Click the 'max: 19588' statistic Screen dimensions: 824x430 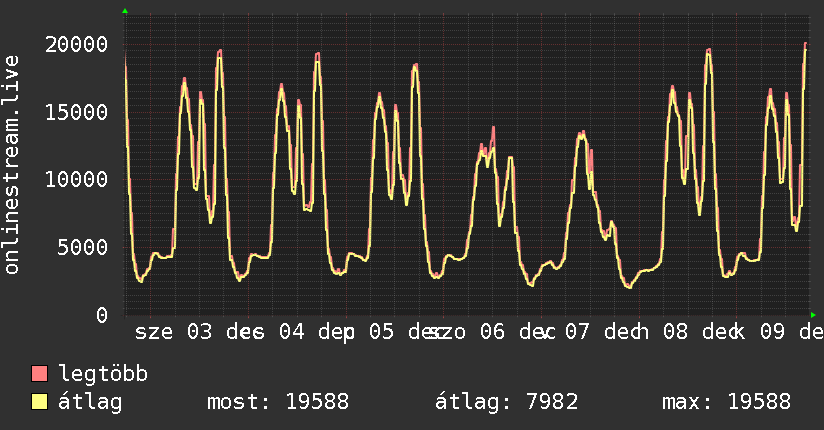(x=726, y=402)
